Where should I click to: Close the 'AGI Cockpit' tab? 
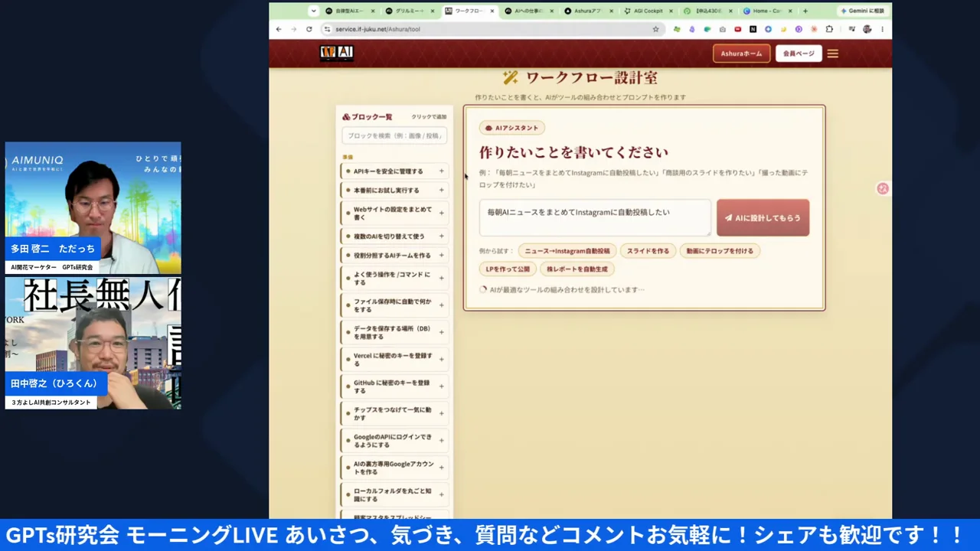(671, 11)
